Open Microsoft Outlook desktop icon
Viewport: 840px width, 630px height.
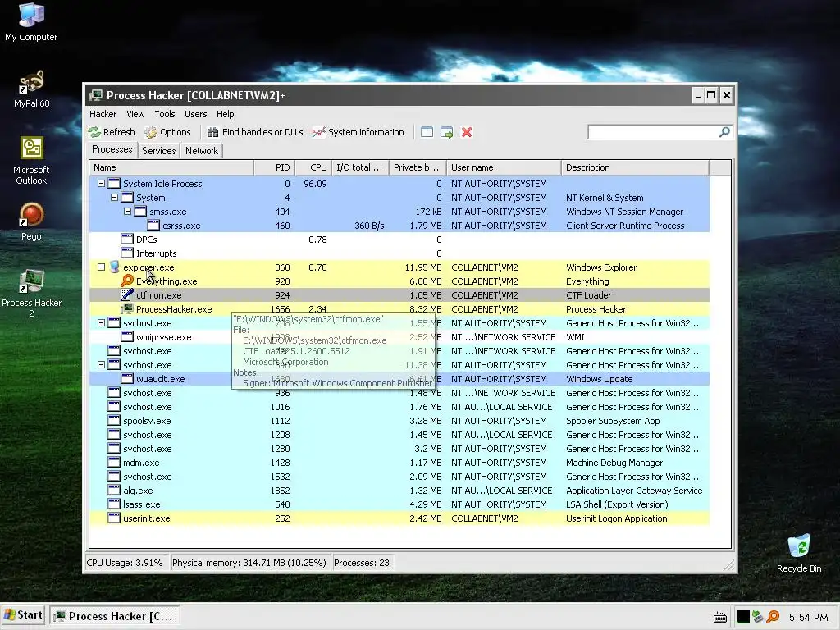(x=31, y=161)
